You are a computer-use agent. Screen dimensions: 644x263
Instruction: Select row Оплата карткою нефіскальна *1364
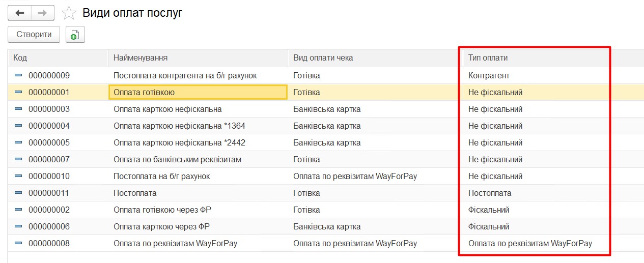click(179, 126)
